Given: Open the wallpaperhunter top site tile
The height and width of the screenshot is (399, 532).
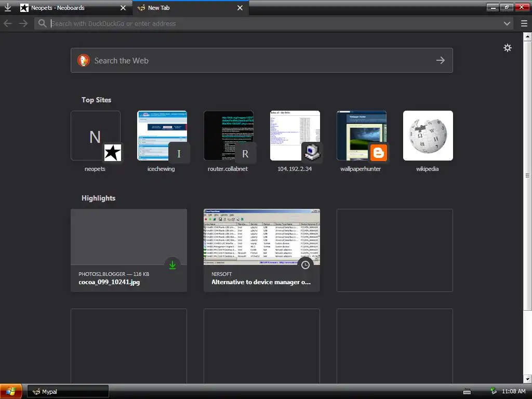Looking at the screenshot, I should (x=362, y=136).
